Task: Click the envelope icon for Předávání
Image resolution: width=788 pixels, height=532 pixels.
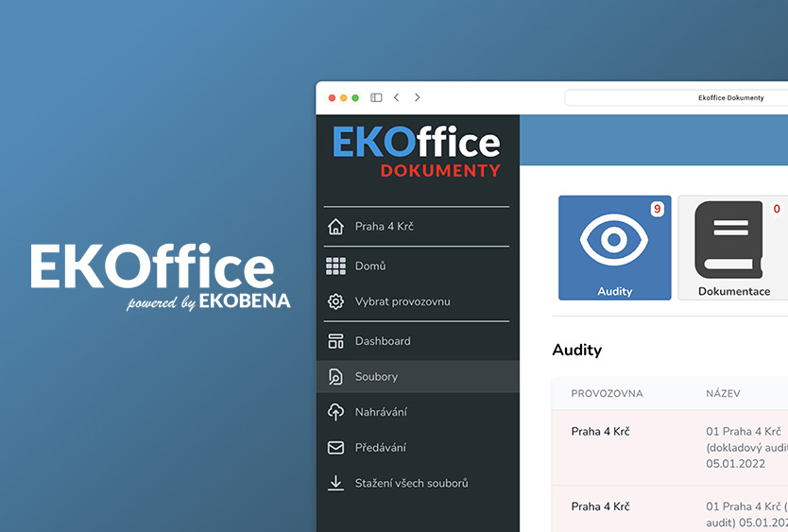Action: [x=335, y=448]
